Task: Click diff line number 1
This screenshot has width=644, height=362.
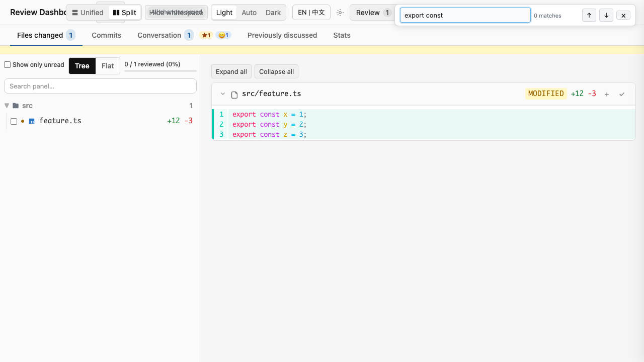Action: click(x=221, y=114)
